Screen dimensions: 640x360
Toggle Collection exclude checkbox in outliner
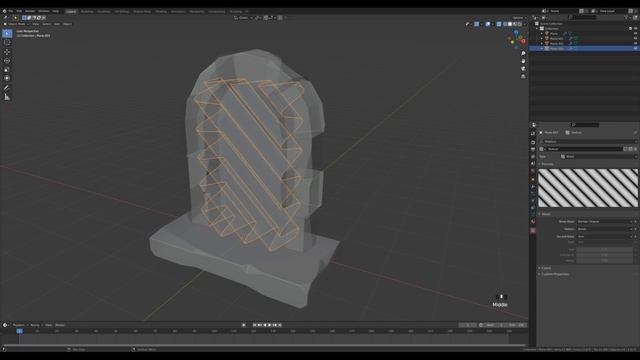[x=630, y=29]
